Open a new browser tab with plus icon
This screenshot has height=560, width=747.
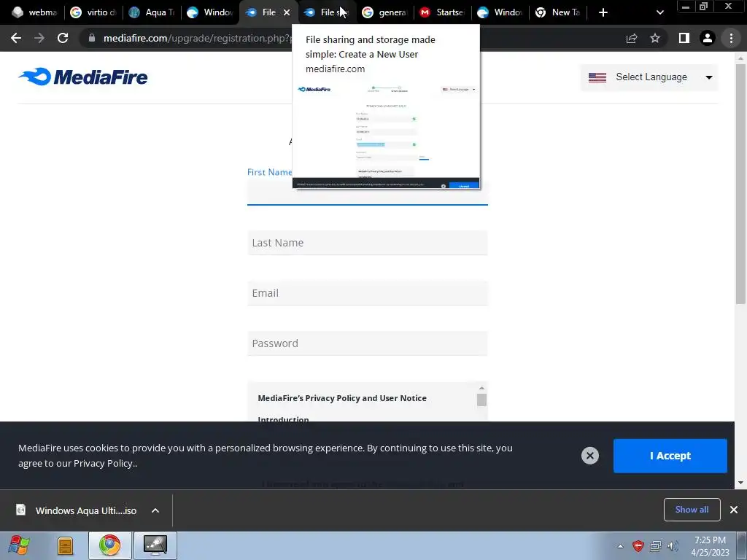[603, 12]
